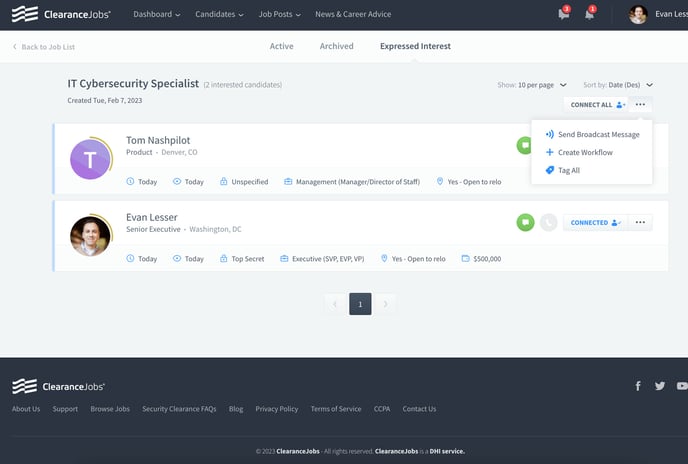The width and height of the screenshot is (688, 464).
Task: Expand the Dashboard menu
Action: [157, 14]
